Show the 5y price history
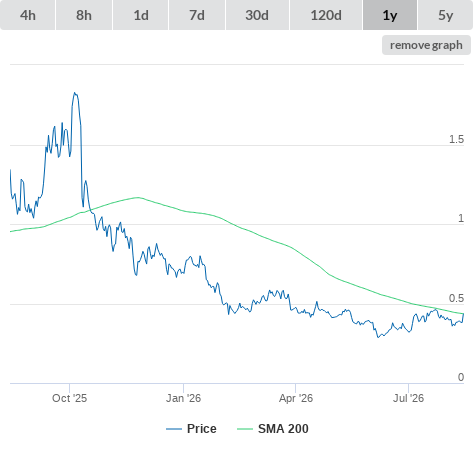 (x=445, y=15)
